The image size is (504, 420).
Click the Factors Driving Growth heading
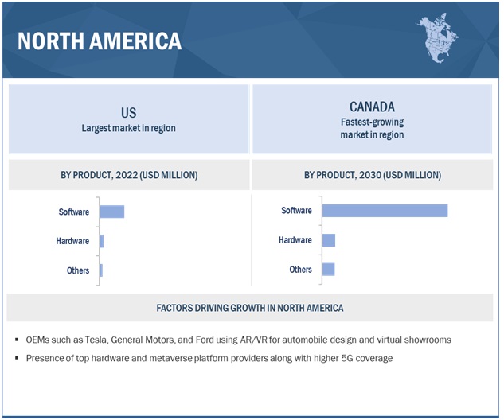(x=250, y=308)
